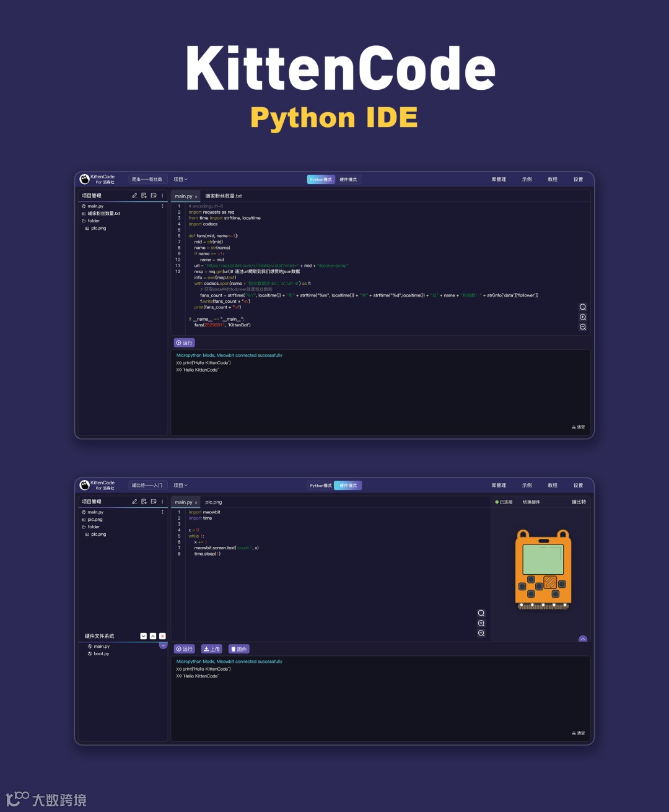Click the project name field 爬虫——粉丝数
Image resolution: width=669 pixels, height=812 pixels.
click(147, 180)
